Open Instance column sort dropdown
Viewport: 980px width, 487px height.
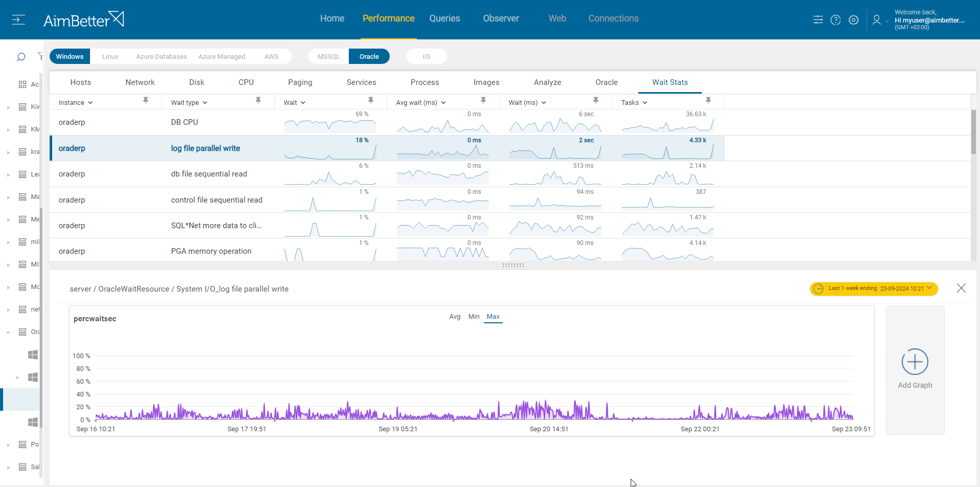91,103
